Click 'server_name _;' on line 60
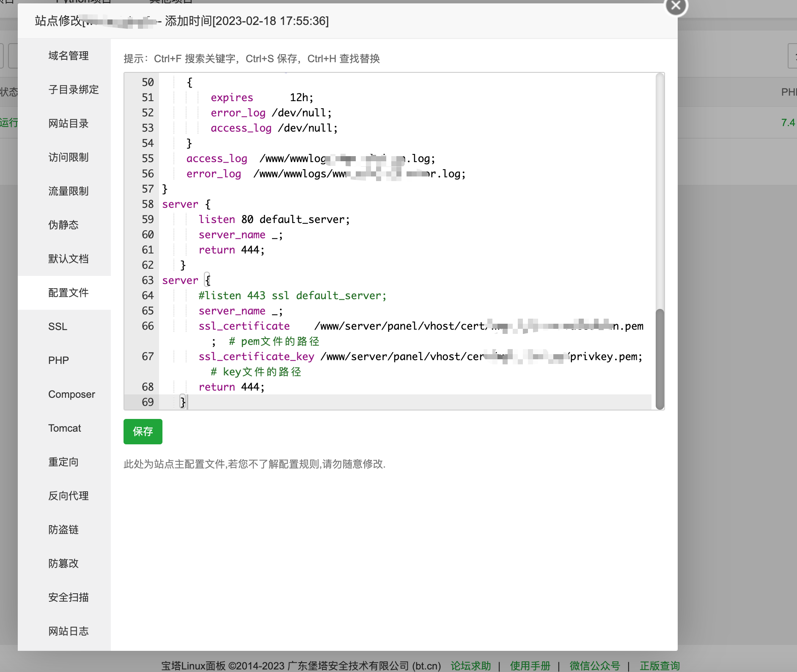This screenshot has width=797, height=672. point(241,234)
